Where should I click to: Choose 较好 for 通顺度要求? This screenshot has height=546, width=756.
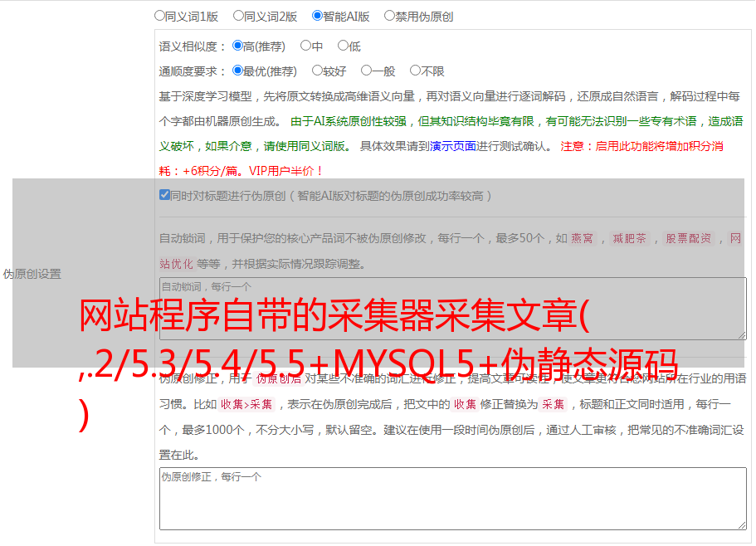[317, 71]
